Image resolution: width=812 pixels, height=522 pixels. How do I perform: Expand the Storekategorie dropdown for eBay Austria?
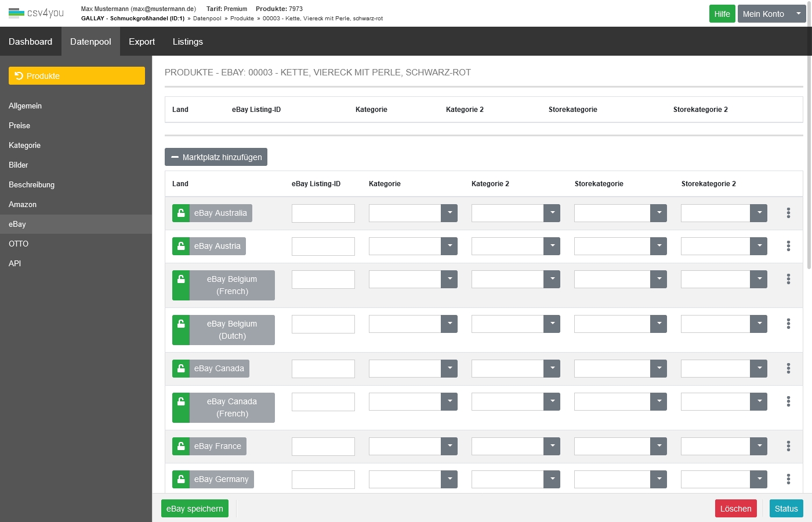pos(658,246)
